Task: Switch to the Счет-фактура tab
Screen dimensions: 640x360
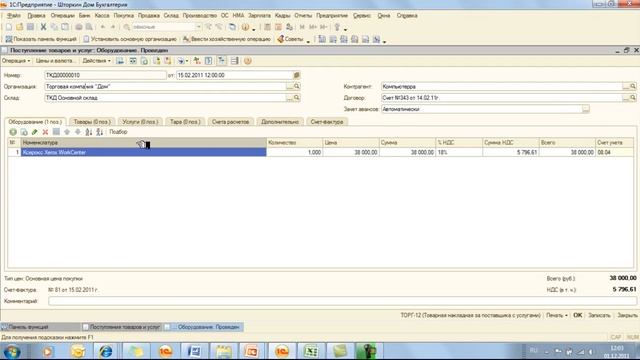Action: coord(327,122)
